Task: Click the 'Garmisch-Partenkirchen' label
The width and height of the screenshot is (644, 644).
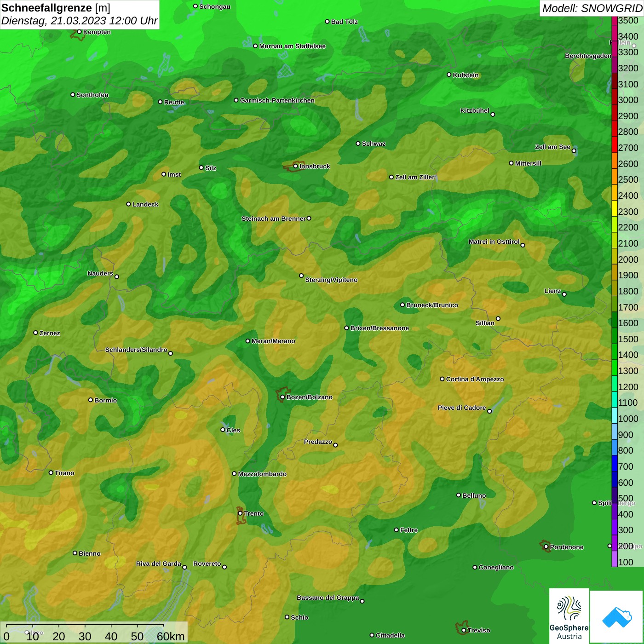Action: pos(277,100)
